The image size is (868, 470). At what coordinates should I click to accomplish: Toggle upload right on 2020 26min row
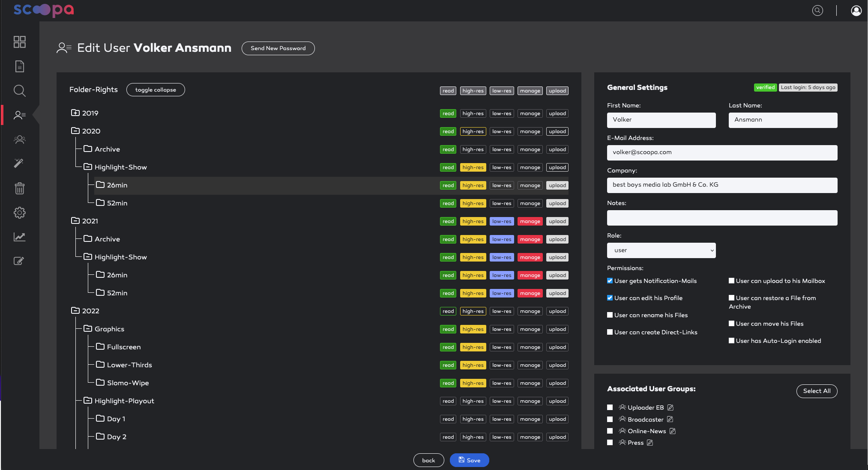[x=557, y=185]
